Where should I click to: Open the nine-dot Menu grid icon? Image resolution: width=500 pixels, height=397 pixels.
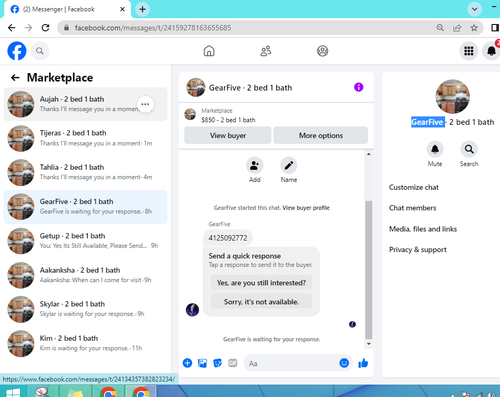(x=469, y=51)
